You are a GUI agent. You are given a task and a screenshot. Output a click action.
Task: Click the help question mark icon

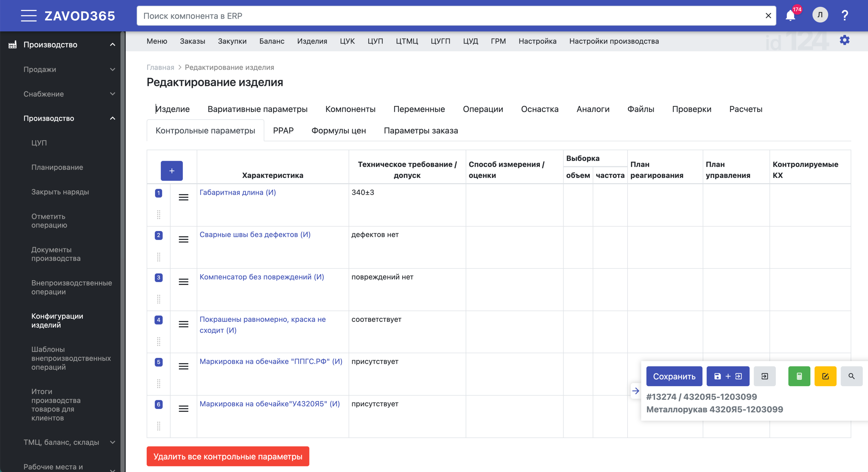844,16
